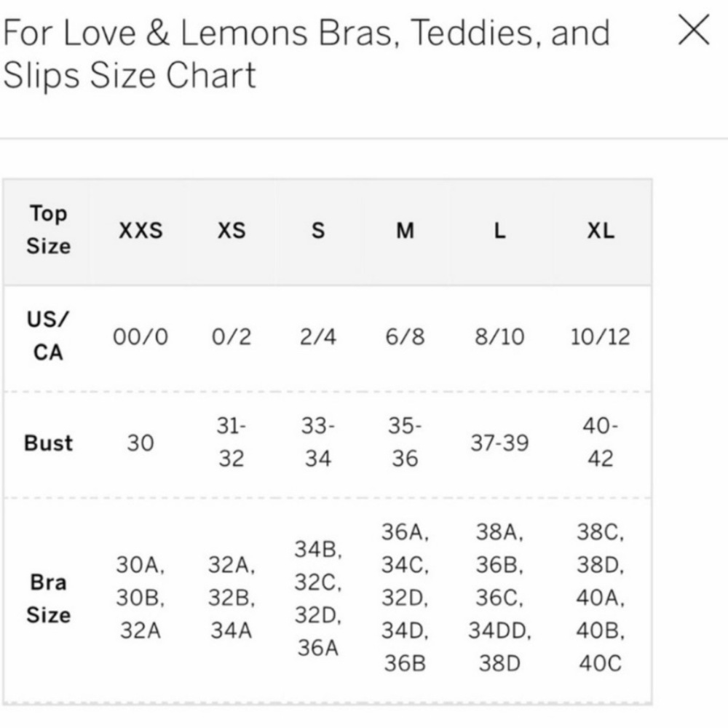Select the XL size header
The image size is (728, 728).
(x=601, y=231)
